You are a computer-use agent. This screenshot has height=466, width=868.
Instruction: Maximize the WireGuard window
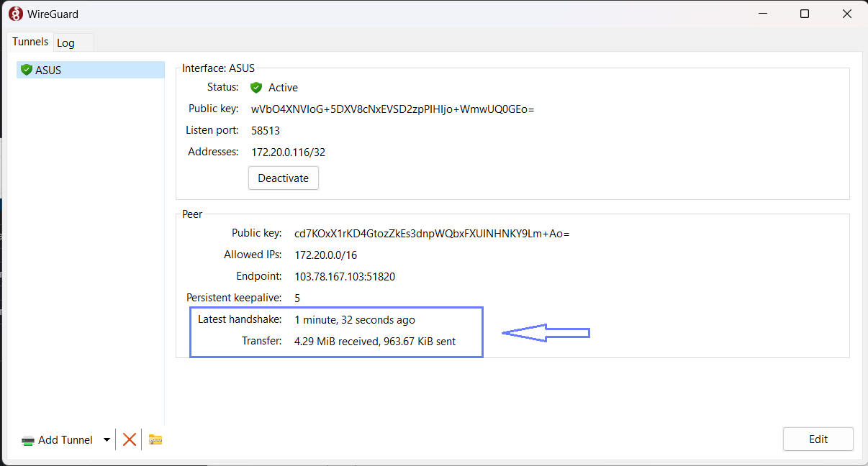click(805, 14)
